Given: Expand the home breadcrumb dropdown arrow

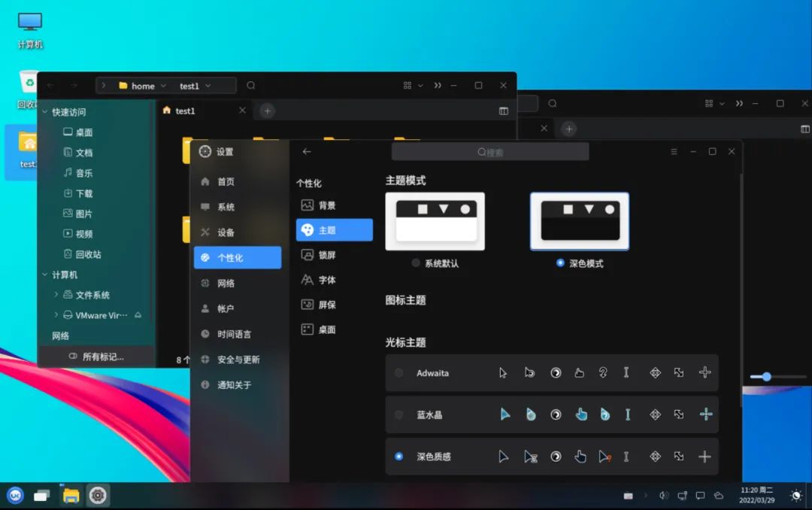Looking at the screenshot, I should (163, 86).
